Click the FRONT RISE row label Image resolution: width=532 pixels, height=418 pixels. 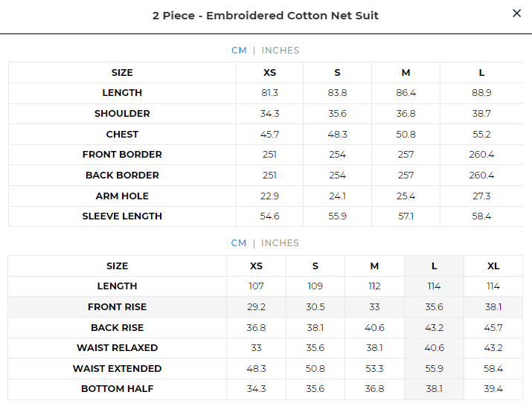click(x=117, y=307)
